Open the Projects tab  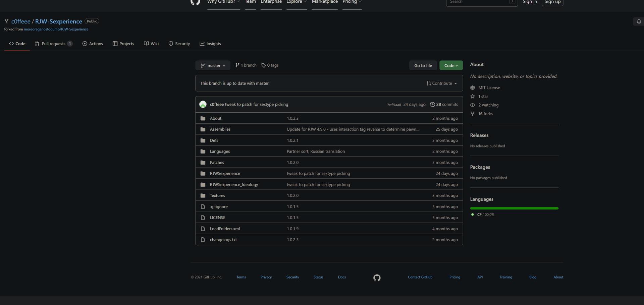point(123,44)
